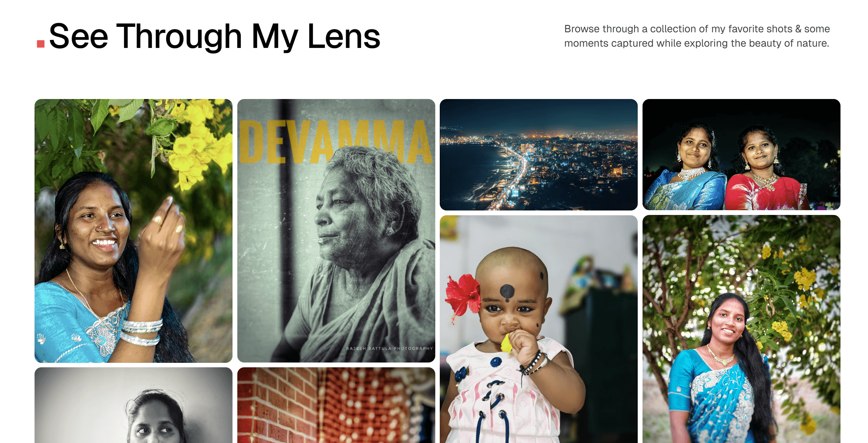This screenshot has height=443, width=868.
Task: Open the smiling woman with yellow flowers photo
Action: pyautogui.click(x=133, y=231)
